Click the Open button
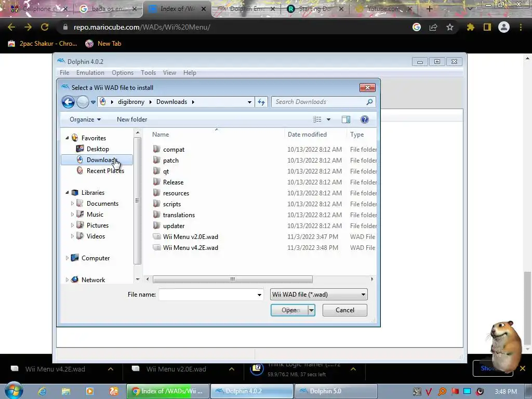 tap(289, 310)
